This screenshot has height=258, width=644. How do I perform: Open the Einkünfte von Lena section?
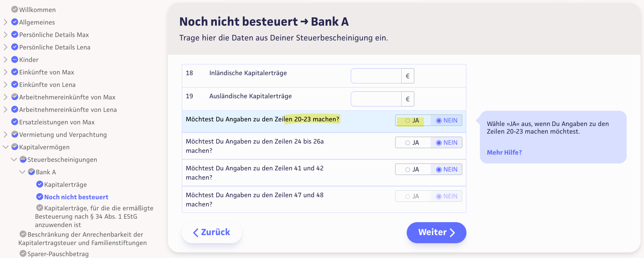[x=47, y=85]
